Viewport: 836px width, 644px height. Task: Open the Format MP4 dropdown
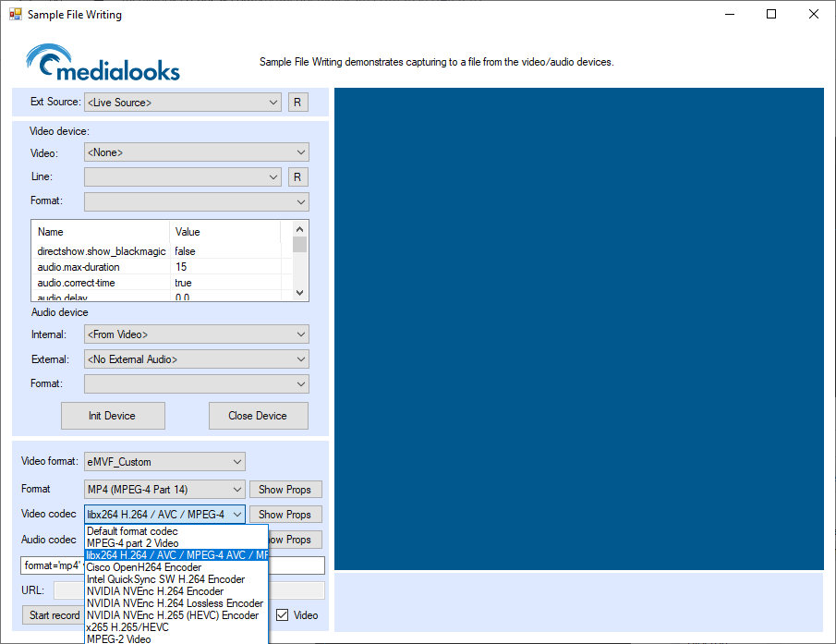[x=164, y=490]
